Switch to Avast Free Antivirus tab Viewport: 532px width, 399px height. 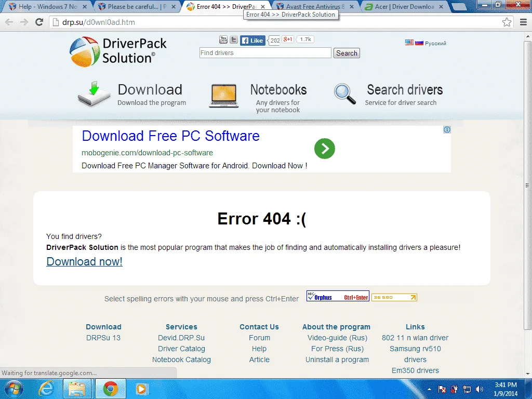[x=315, y=6]
